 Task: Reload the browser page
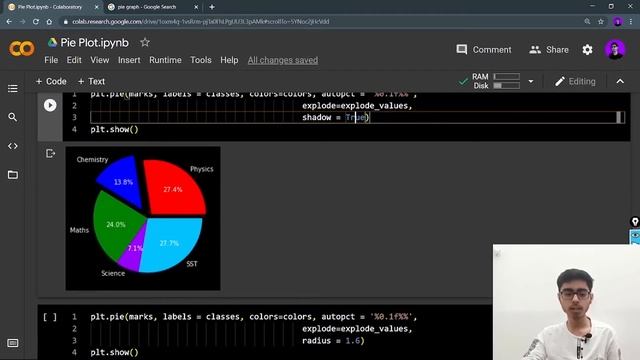[x=36, y=22]
